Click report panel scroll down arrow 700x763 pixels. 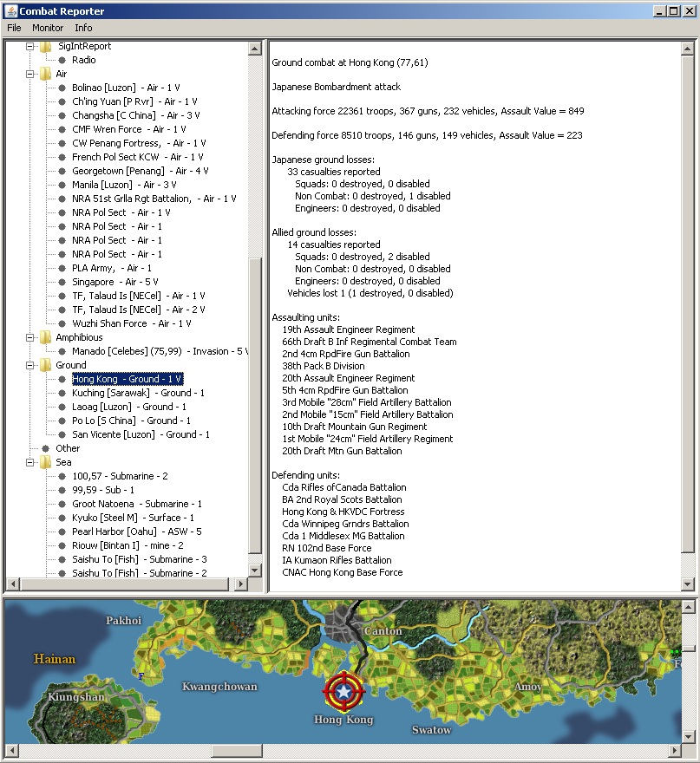(687, 584)
